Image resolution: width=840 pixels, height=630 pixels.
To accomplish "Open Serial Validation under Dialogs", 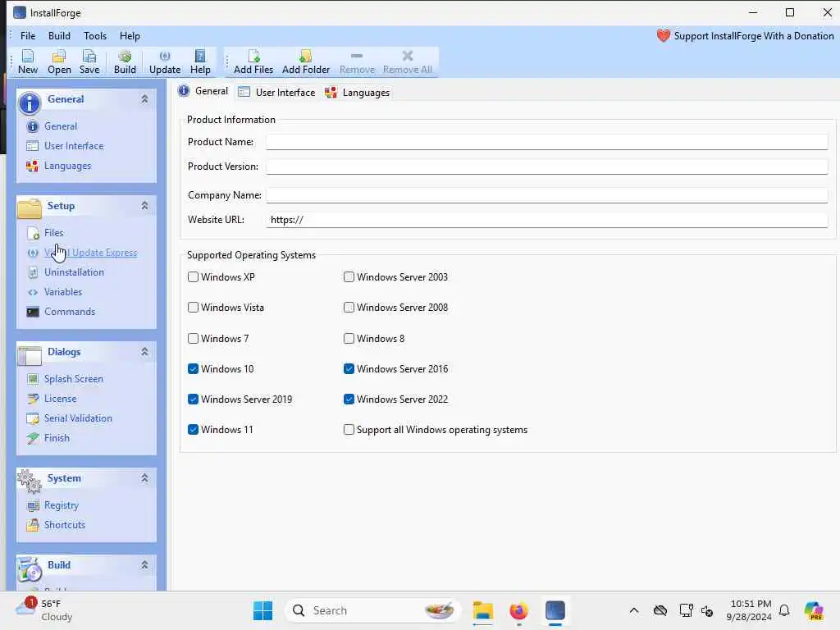I will coord(78,418).
